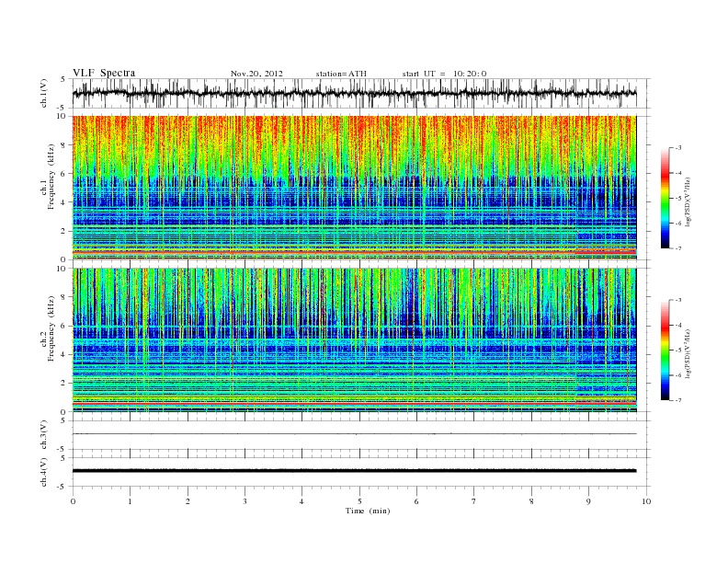Click the "7" minute tick on time axis
728x563 pixels.
(x=474, y=501)
